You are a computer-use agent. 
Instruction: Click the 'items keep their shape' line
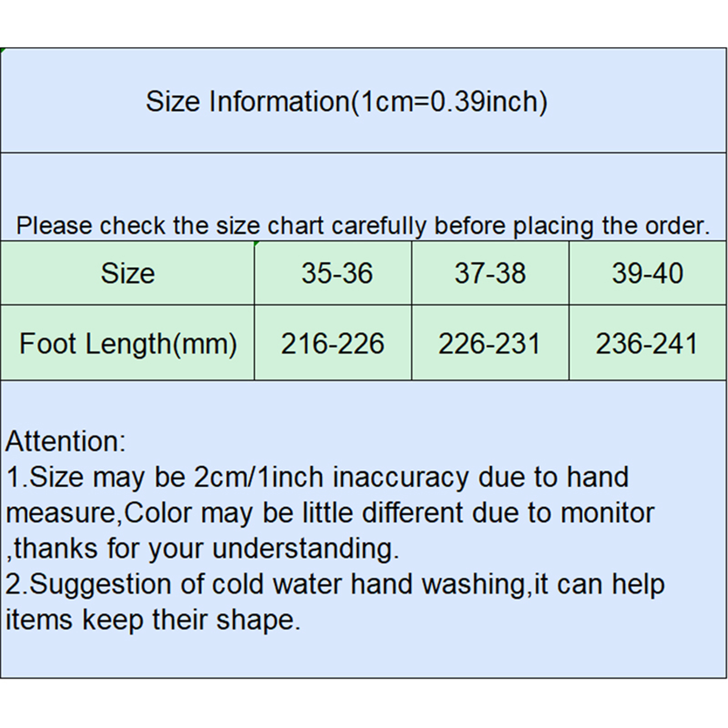click(153, 619)
